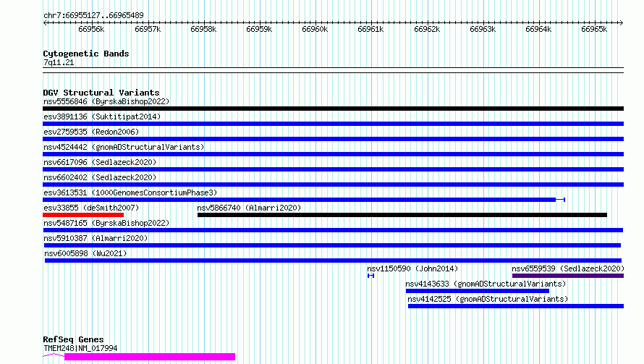
Task: Open variant esv33855 (deSmith2007) label
Action: click(x=91, y=208)
